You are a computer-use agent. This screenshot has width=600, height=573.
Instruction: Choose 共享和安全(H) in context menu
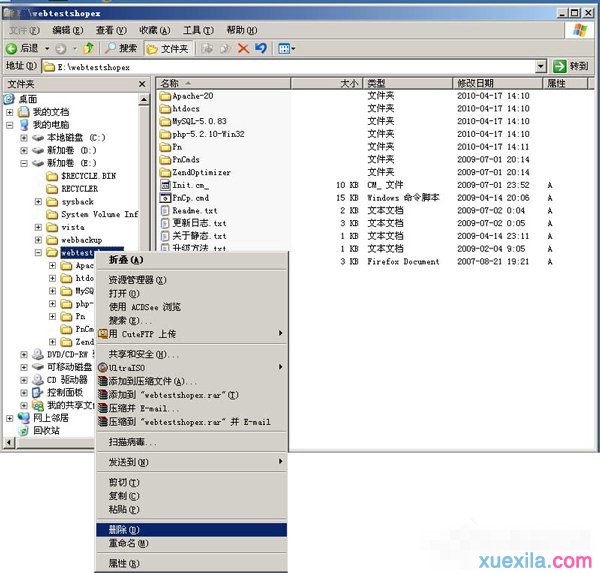click(191, 354)
